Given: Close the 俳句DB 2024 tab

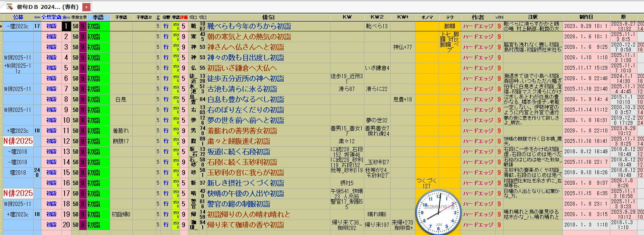Looking at the screenshot, I should [87, 7].
